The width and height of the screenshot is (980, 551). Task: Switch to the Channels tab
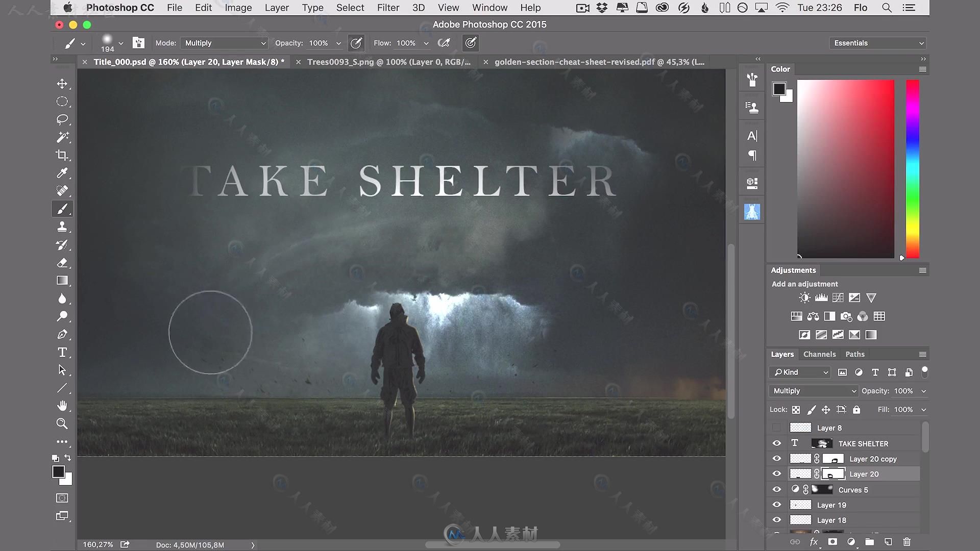click(x=819, y=354)
